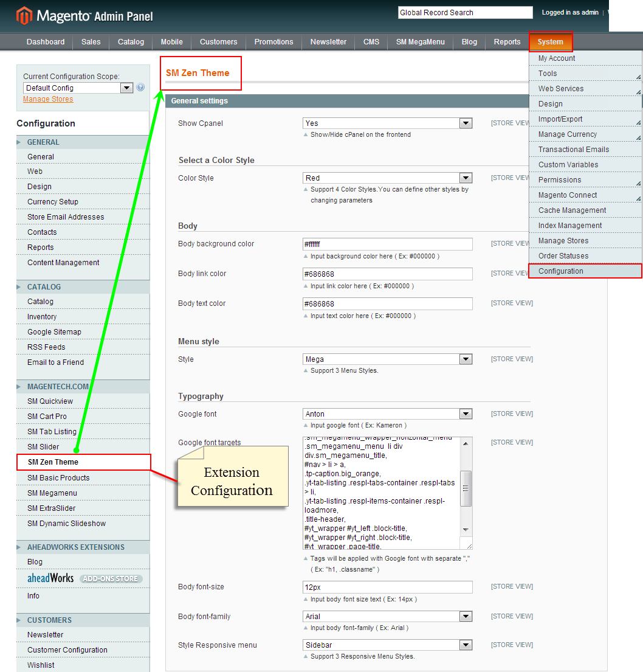The width and height of the screenshot is (643, 672).
Task: Select Manage Currency in System menu
Action: point(585,134)
